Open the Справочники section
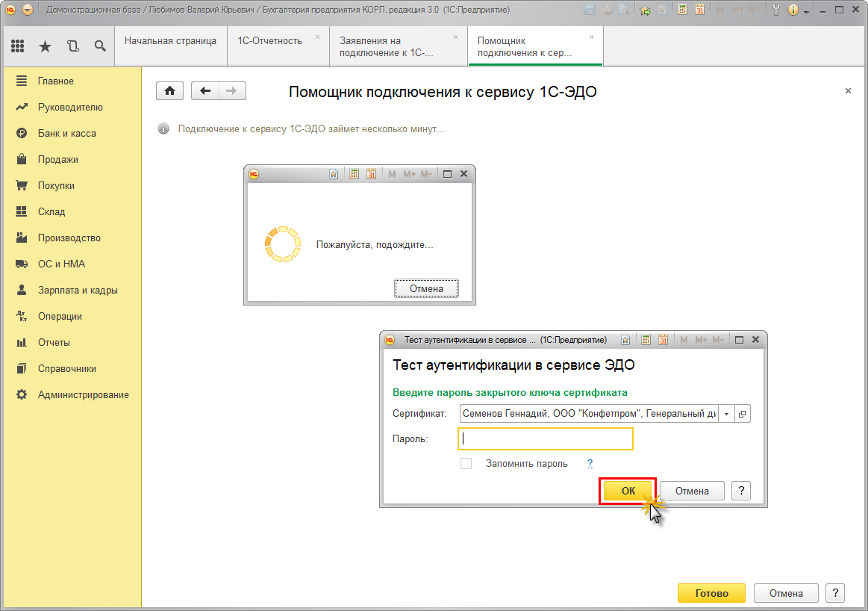This screenshot has height=611, width=868. point(72,368)
